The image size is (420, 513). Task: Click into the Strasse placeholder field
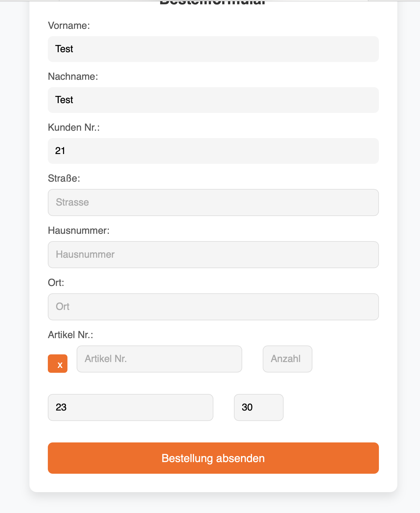pyautogui.click(x=213, y=202)
